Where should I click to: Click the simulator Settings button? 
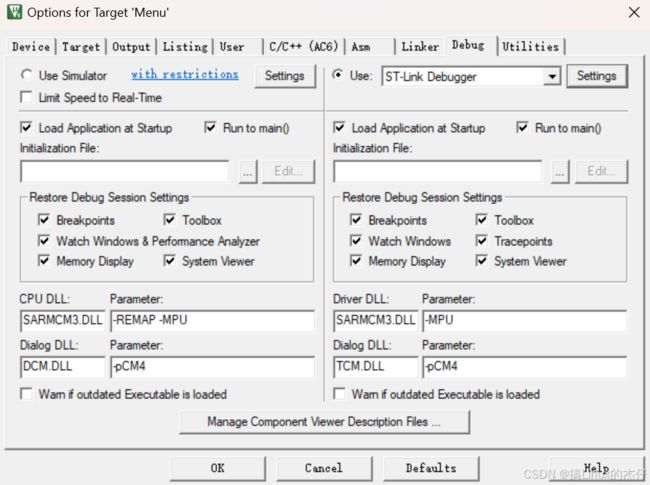click(x=285, y=76)
